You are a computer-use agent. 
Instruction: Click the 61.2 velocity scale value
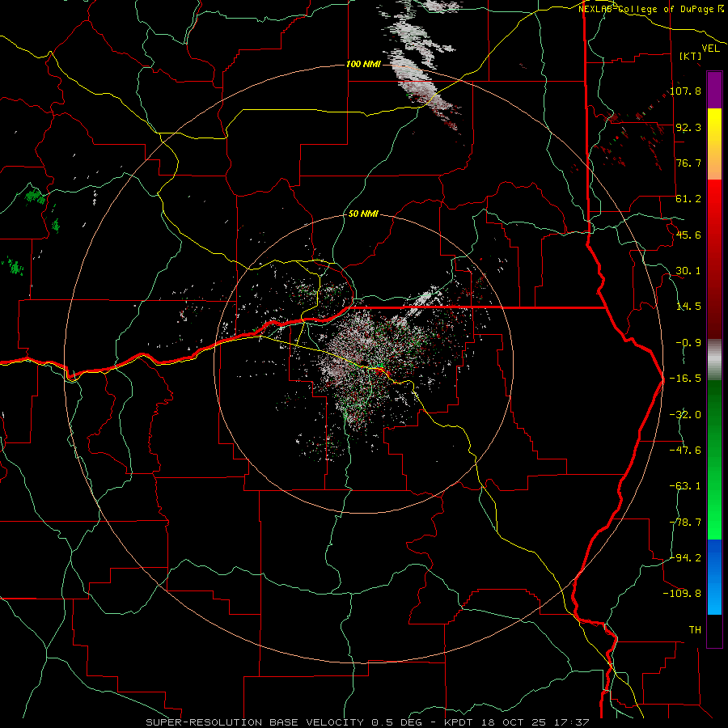[x=688, y=199]
